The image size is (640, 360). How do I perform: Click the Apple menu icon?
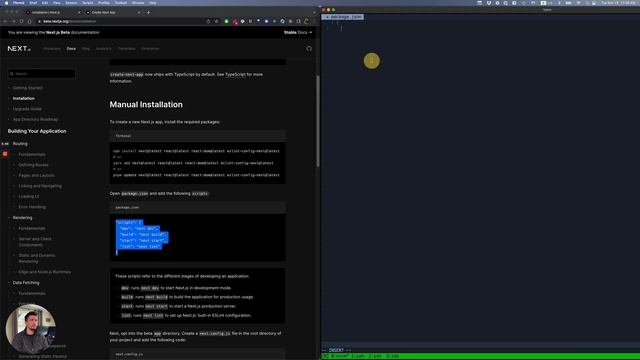6,3
